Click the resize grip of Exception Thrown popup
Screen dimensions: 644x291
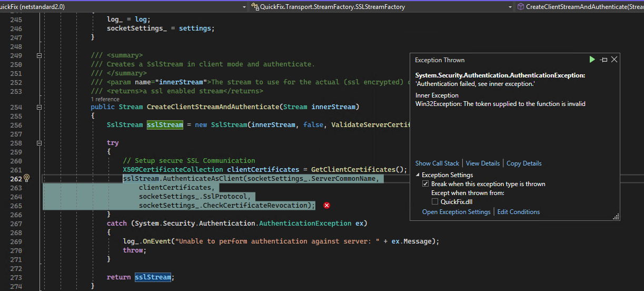(x=616, y=217)
